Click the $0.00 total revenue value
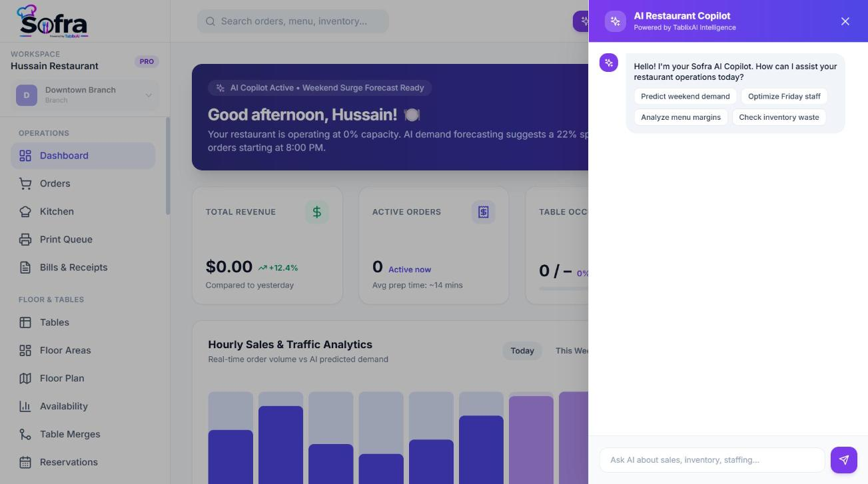Image resolution: width=868 pixels, height=484 pixels. 229,267
